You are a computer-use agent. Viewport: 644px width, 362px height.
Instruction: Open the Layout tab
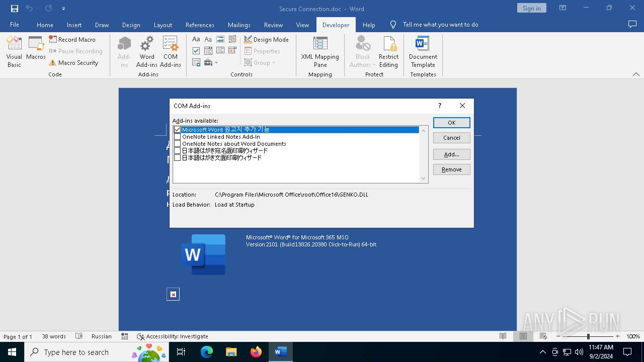click(163, 25)
